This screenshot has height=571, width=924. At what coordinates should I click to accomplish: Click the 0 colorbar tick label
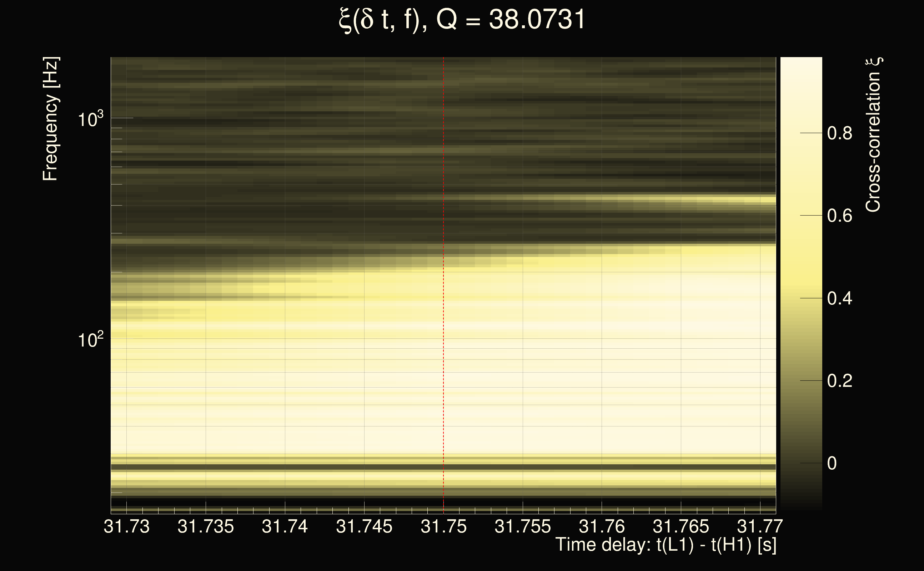tap(832, 463)
